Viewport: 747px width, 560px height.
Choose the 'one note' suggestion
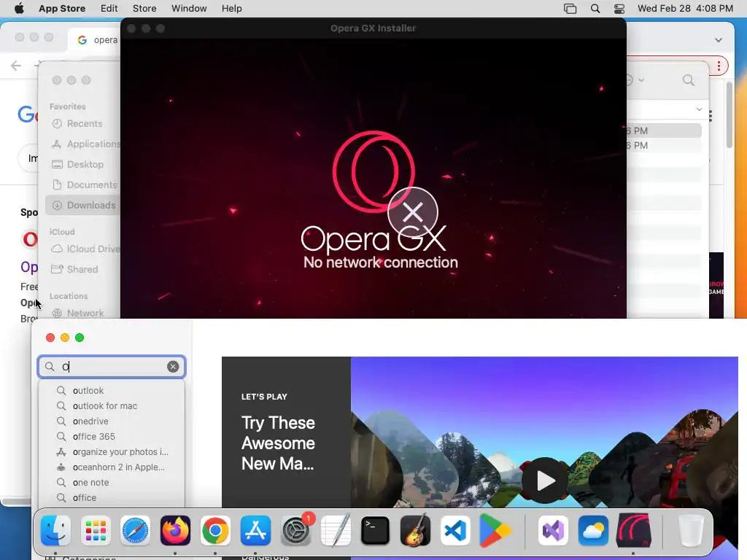click(x=112, y=483)
